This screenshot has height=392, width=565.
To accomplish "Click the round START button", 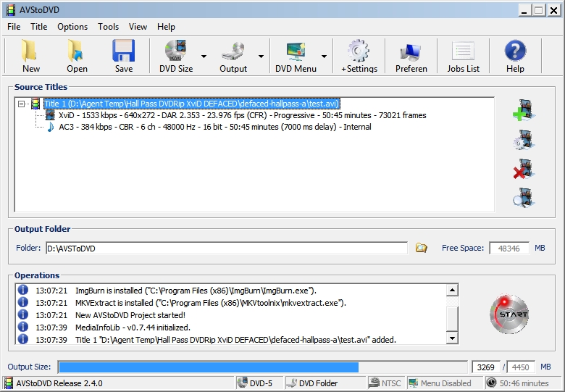I will (x=509, y=314).
